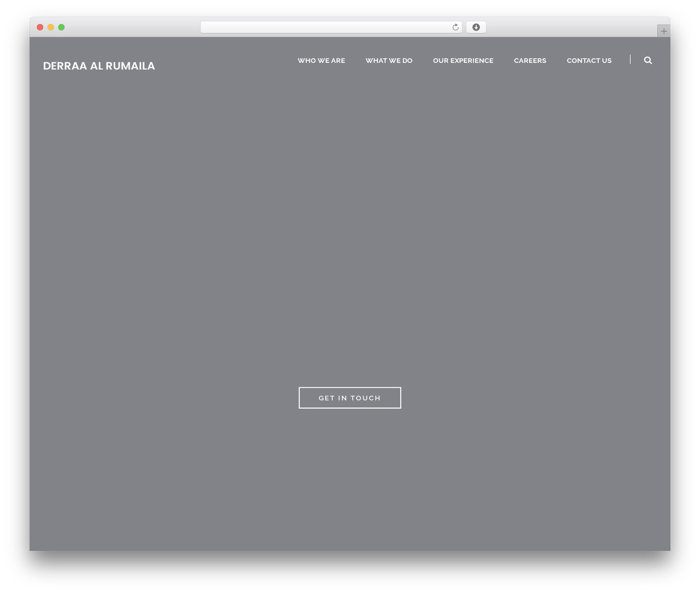Focus the browser address bar field

[331, 27]
